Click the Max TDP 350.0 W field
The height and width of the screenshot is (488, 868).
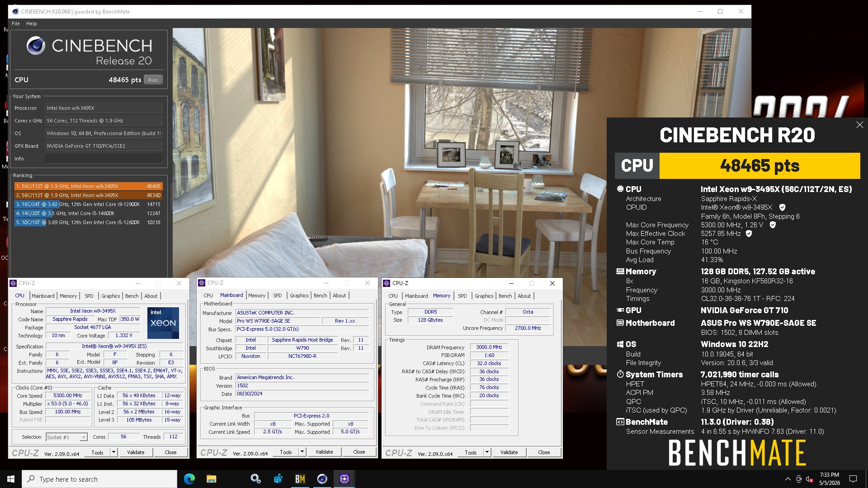[x=130, y=319]
